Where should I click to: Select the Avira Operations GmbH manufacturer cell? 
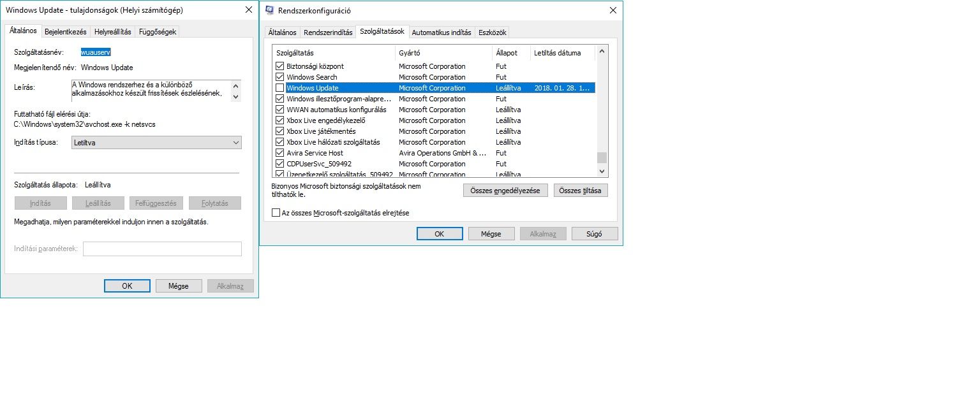(x=443, y=153)
